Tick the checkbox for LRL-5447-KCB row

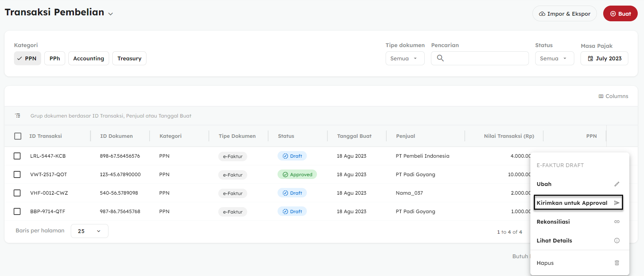17,156
